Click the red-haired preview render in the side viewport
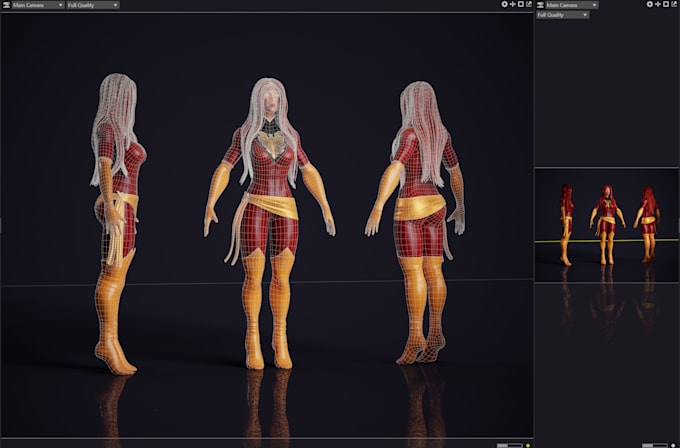Image resolution: width=680 pixels, height=448 pixels. (607, 225)
